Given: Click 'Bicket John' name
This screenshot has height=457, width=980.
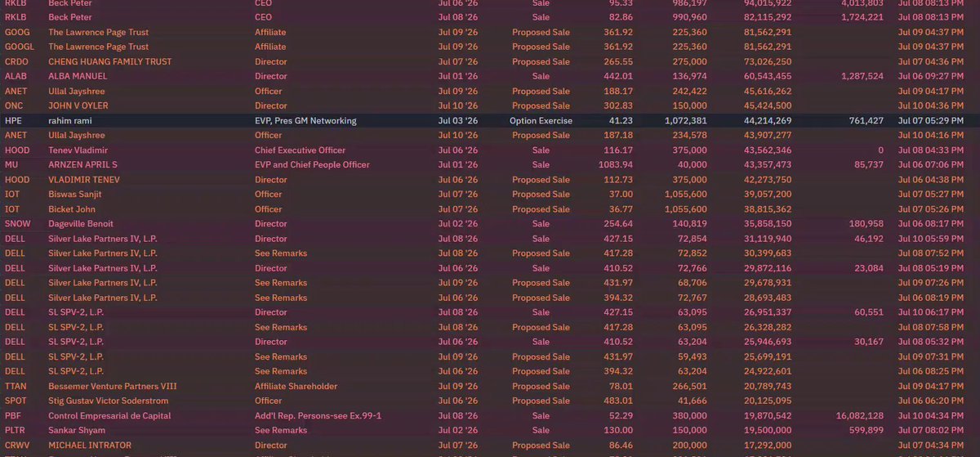Looking at the screenshot, I should coord(72,208).
